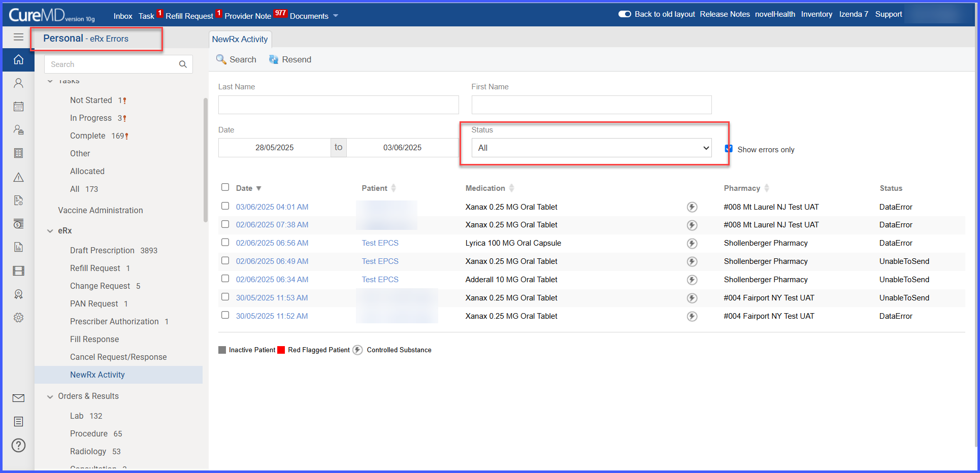Viewport: 980px width, 473px height.
Task: Open the Inventory link
Action: [816, 14]
